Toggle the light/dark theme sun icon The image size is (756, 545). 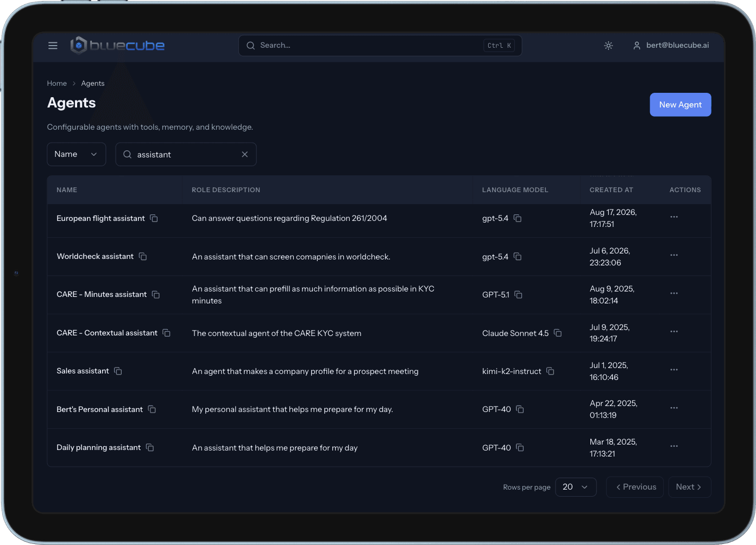click(x=608, y=46)
